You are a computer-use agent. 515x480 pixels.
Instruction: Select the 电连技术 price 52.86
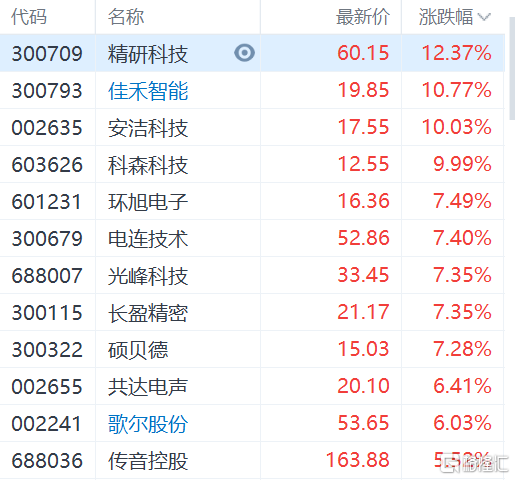(363, 238)
